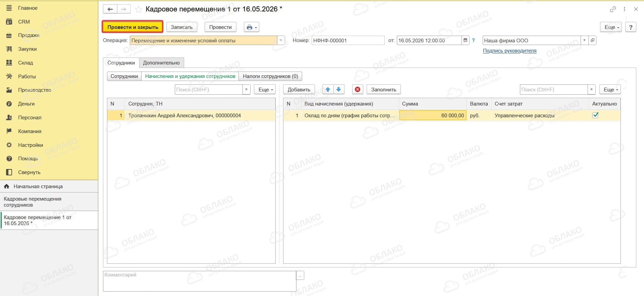The image size is (644, 296).
Task: Go forward with the right arrow button
Action: pos(124,9)
